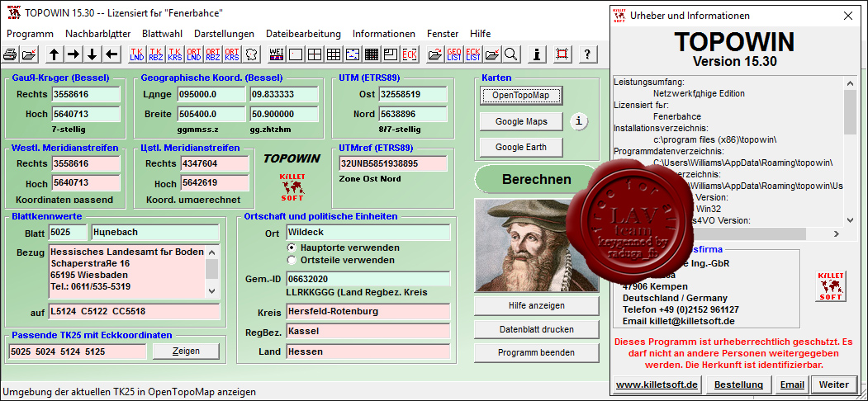Viewport: 868px width, 401px height.
Task: Click the Email button in the info window
Action: tap(792, 384)
